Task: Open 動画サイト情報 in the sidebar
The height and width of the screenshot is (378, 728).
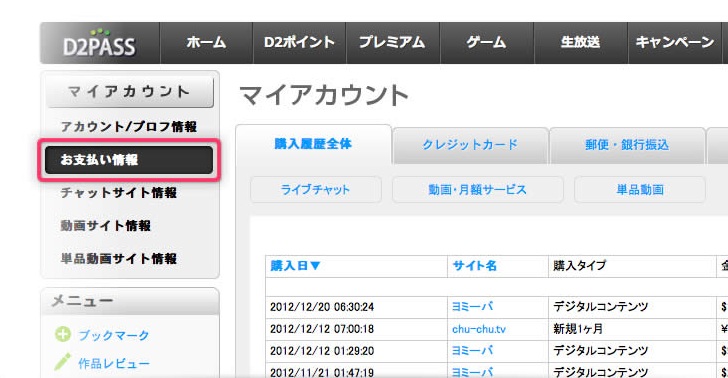Action: click(105, 226)
